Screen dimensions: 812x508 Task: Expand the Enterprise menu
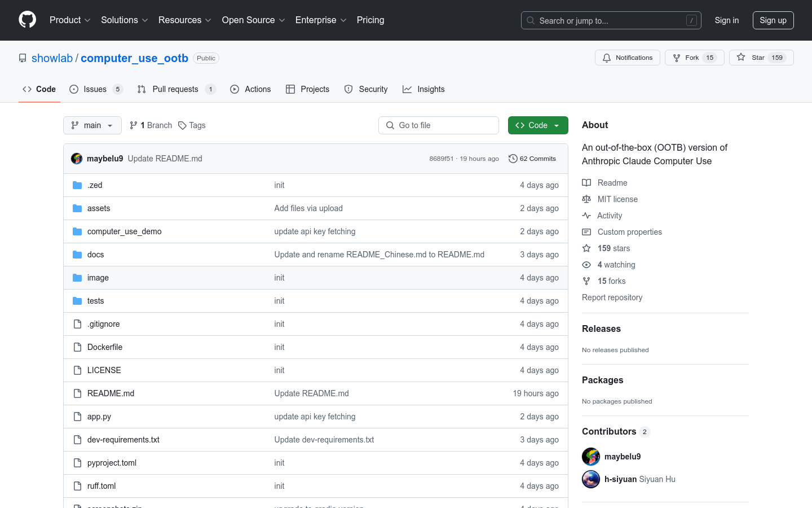click(x=321, y=20)
